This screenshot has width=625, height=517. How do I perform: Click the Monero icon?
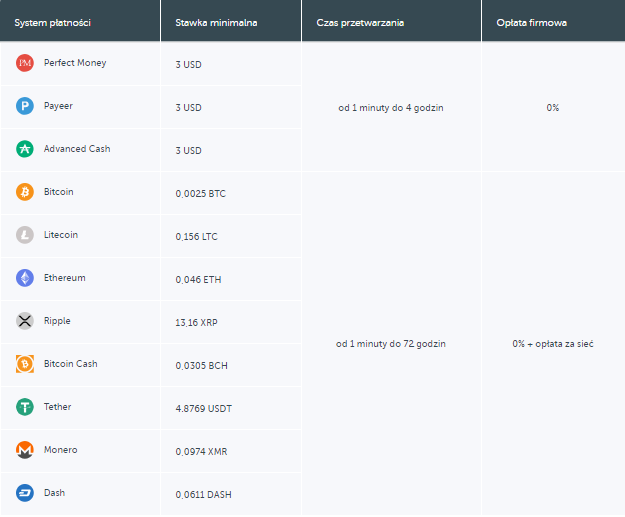[x=25, y=450]
